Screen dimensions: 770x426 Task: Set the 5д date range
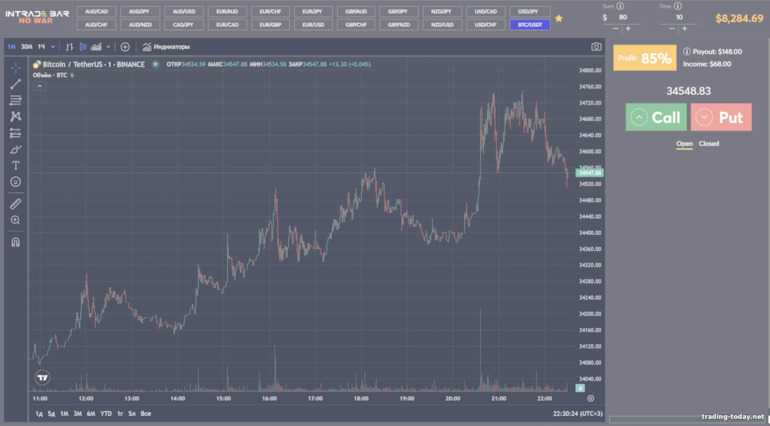pyautogui.click(x=51, y=414)
